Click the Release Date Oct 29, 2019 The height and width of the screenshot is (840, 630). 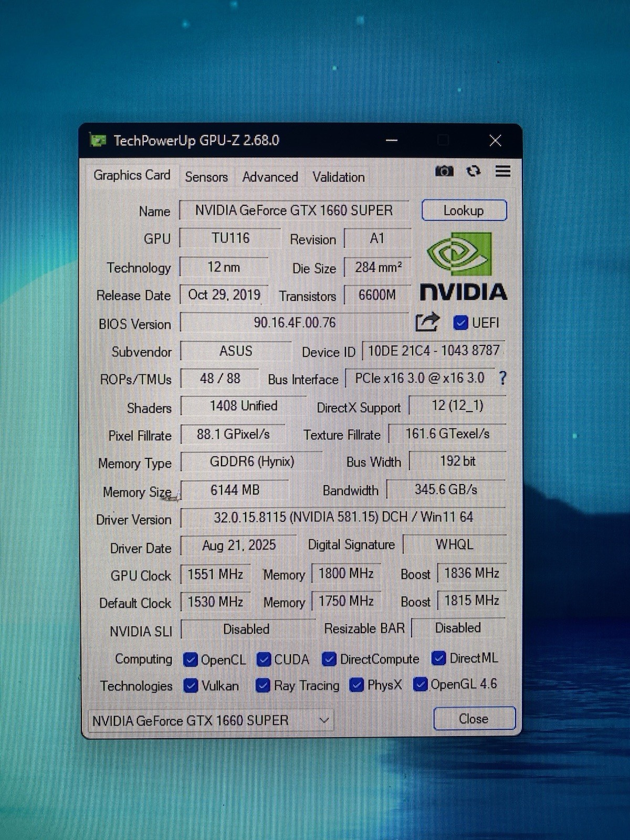pos(224,295)
